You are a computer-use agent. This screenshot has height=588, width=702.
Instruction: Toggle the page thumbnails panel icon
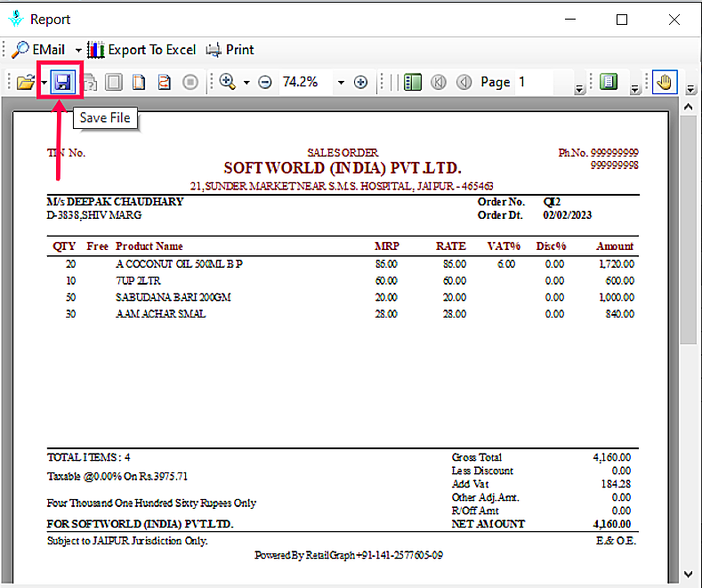tap(413, 83)
